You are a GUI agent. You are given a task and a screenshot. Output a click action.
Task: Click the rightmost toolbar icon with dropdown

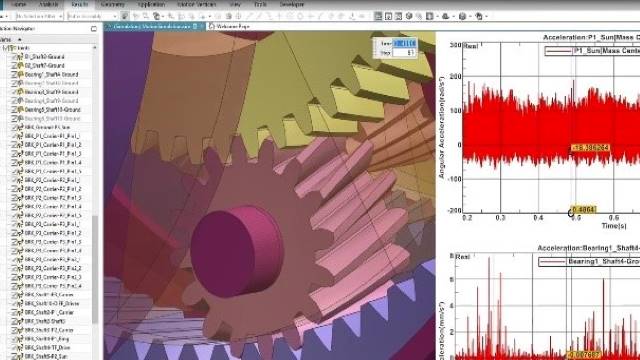480,16
